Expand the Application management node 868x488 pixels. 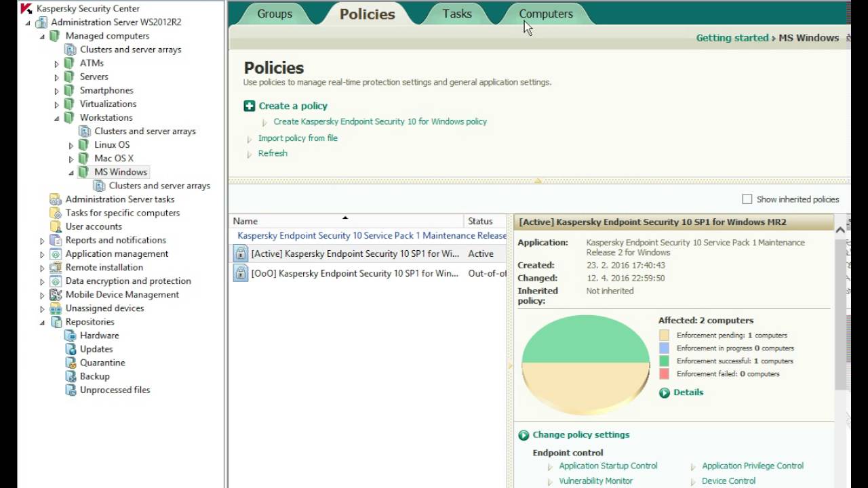42,254
